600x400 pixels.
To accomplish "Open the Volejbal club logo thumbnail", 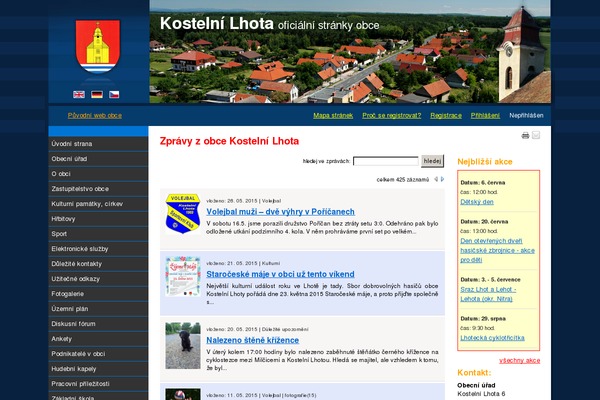I will point(183,214).
